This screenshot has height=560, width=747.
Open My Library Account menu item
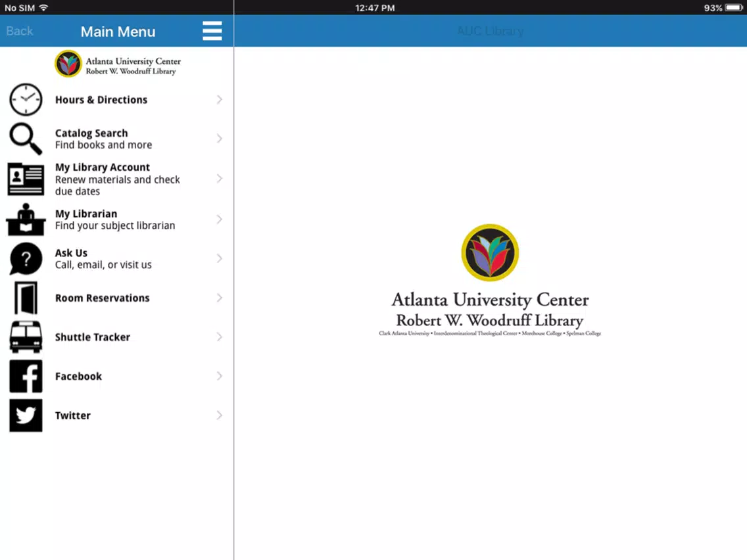tap(117, 179)
